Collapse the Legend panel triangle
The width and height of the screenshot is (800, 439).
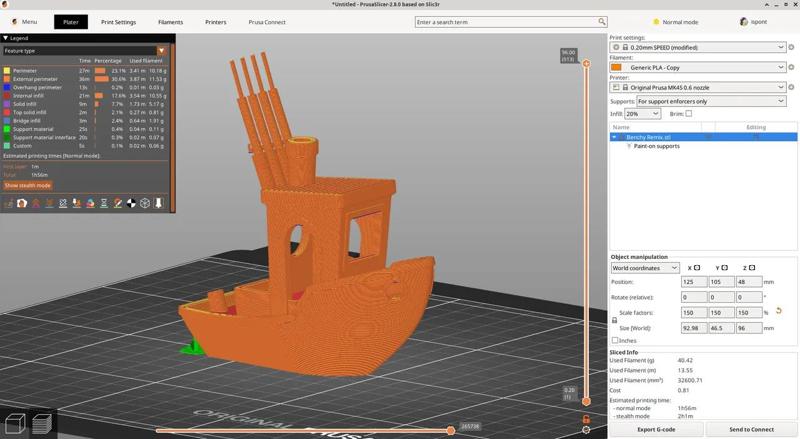6,38
